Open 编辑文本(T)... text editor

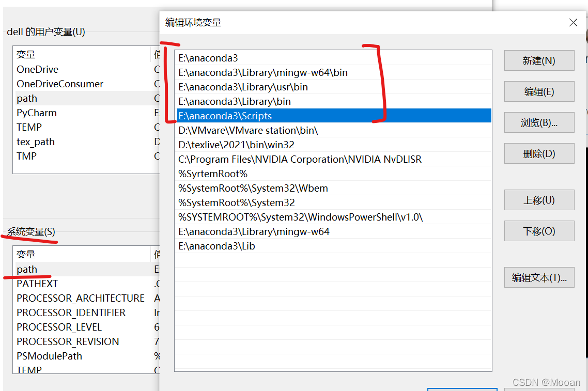(539, 277)
